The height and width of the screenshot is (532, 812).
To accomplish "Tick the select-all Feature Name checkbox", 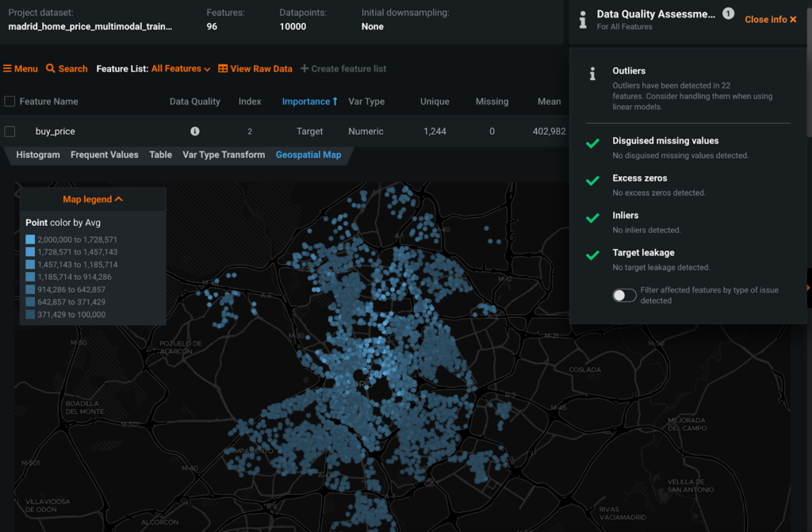I will pyautogui.click(x=10, y=101).
